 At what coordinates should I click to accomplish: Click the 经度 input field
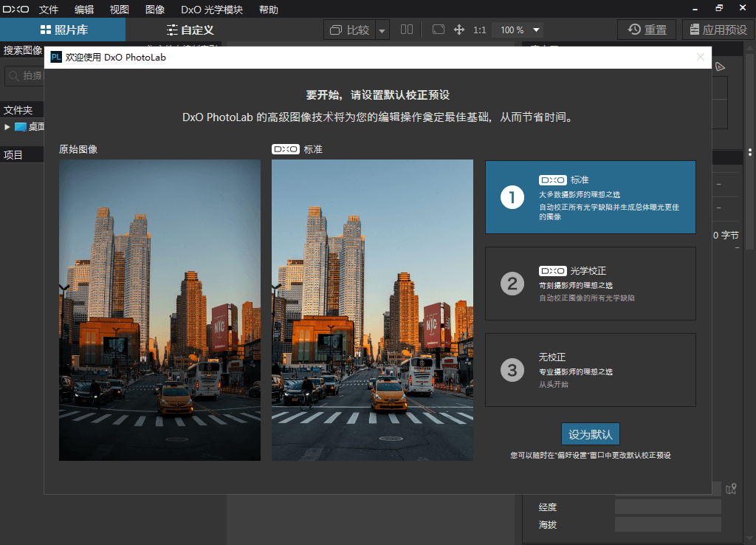click(x=667, y=507)
